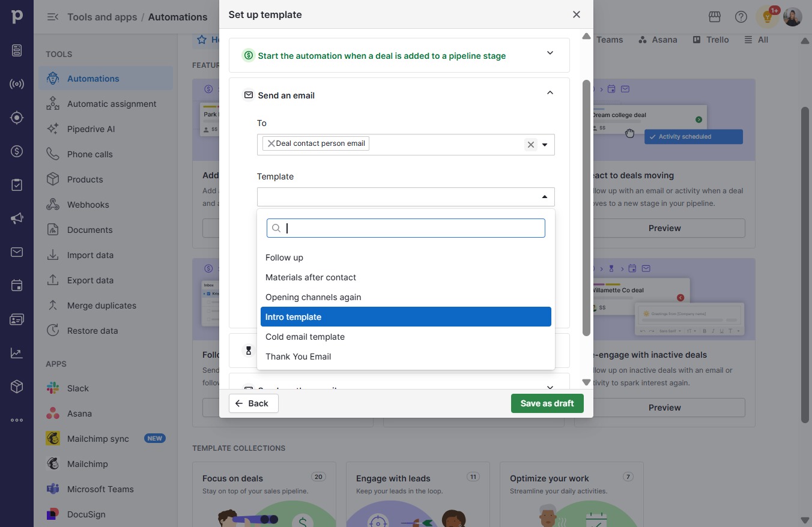812x527 pixels.
Task: Open the To field dropdown arrow
Action: click(x=545, y=145)
